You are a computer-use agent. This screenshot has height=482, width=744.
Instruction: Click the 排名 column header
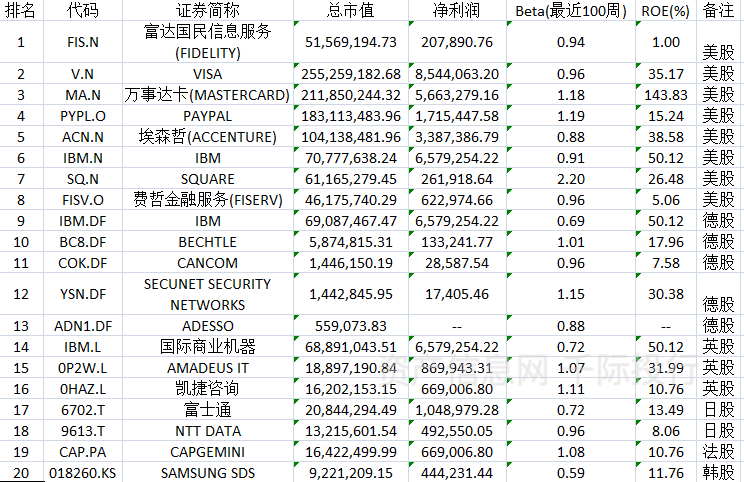click(x=22, y=11)
